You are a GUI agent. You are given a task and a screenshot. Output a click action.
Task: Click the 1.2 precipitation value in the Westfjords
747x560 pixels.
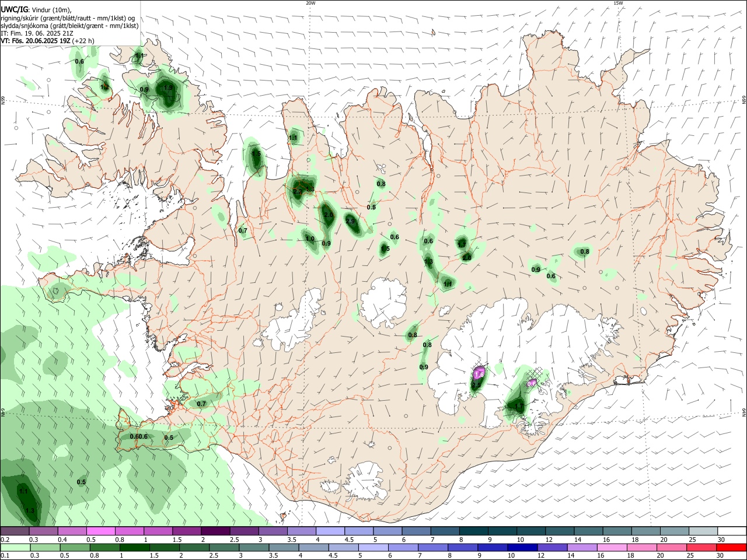click(x=104, y=87)
